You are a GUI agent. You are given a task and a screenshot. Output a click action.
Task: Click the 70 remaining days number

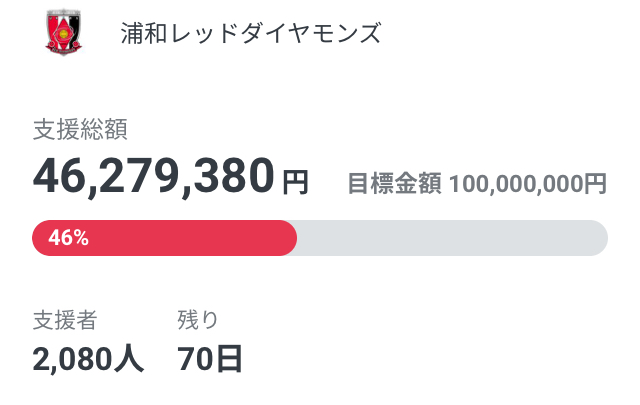pos(196,359)
